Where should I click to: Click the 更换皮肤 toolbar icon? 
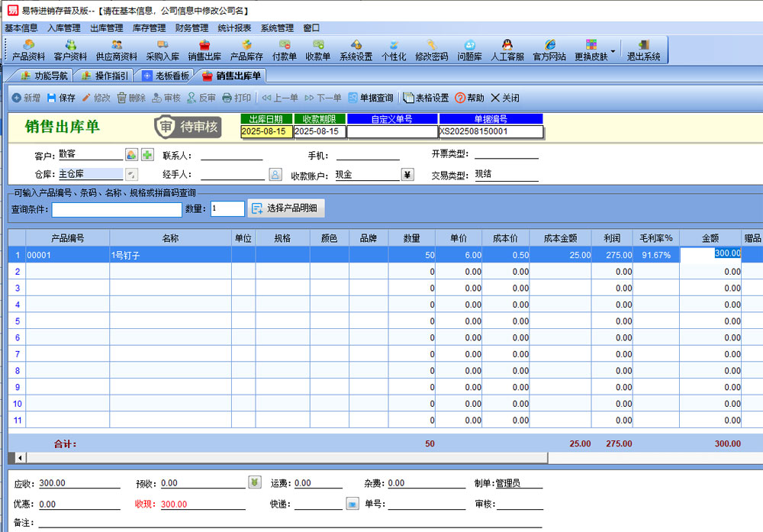(x=591, y=50)
